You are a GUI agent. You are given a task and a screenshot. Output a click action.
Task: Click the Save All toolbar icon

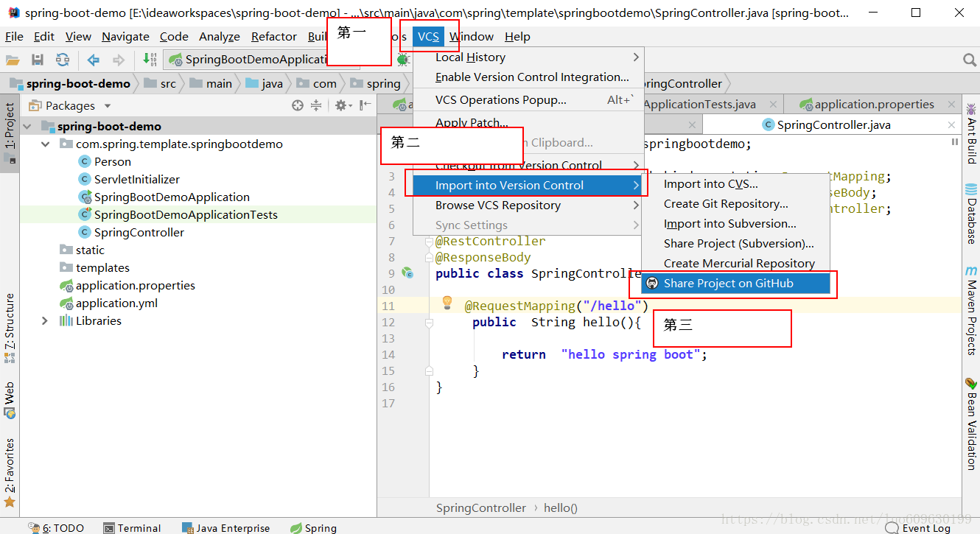tap(38, 60)
